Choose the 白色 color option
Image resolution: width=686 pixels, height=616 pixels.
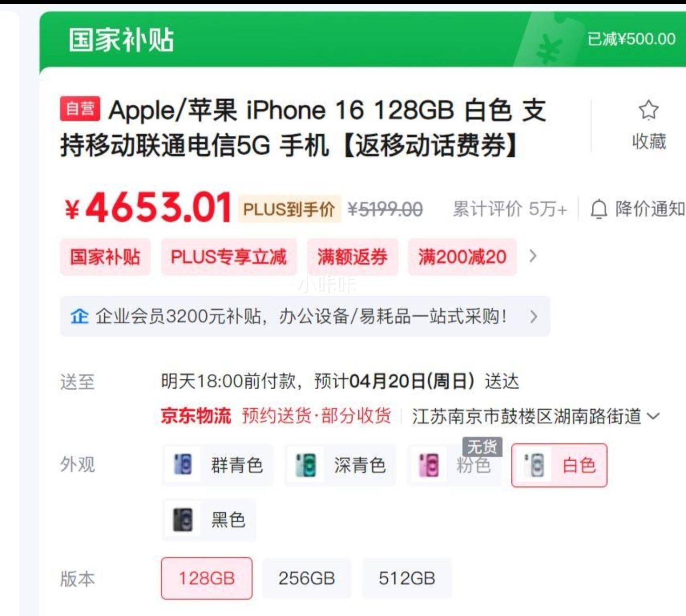click(x=559, y=465)
